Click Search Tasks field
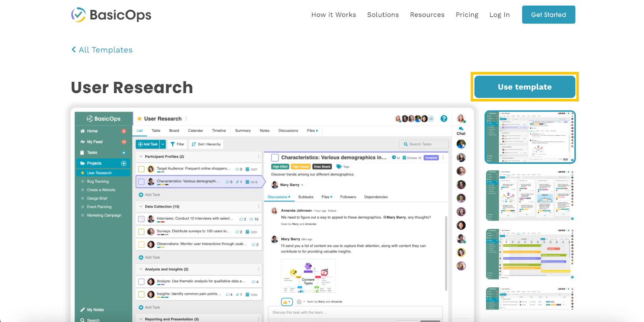Viewport: 644px width, 322px height. 423,144
